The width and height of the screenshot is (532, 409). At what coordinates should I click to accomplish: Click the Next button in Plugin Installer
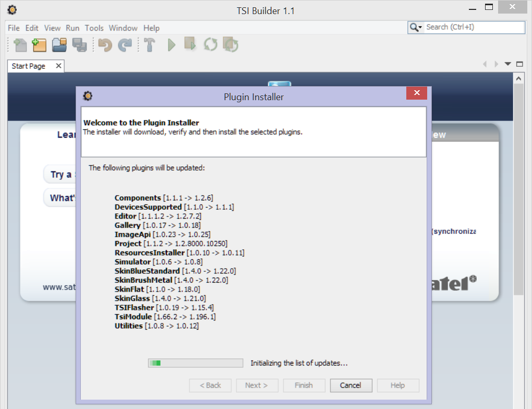point(257,386)
